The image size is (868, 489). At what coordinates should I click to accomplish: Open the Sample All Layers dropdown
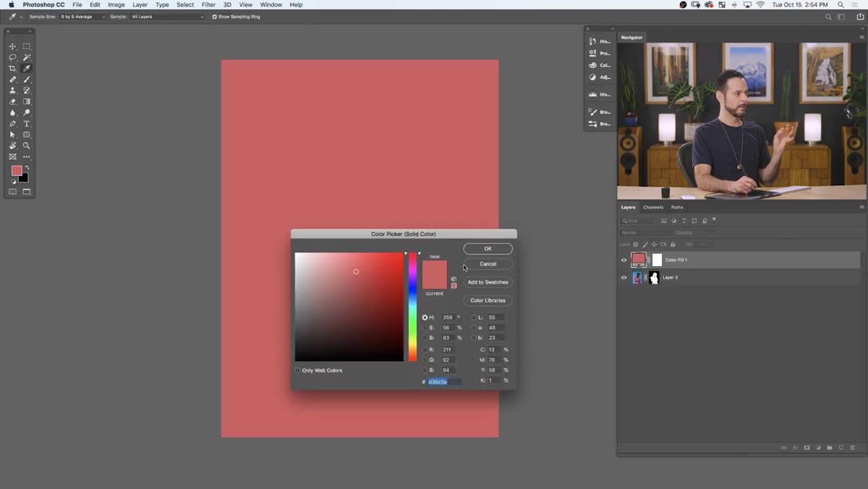pos(167,17)
